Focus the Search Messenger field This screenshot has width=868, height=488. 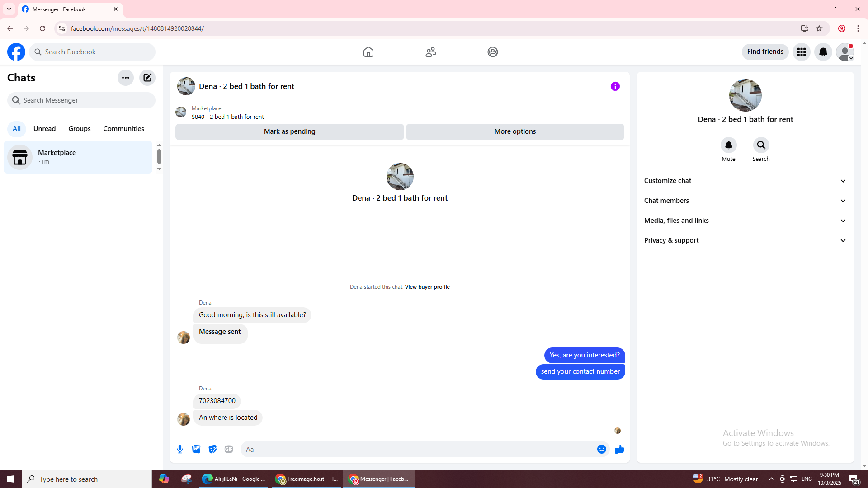(x=81, y=100)
